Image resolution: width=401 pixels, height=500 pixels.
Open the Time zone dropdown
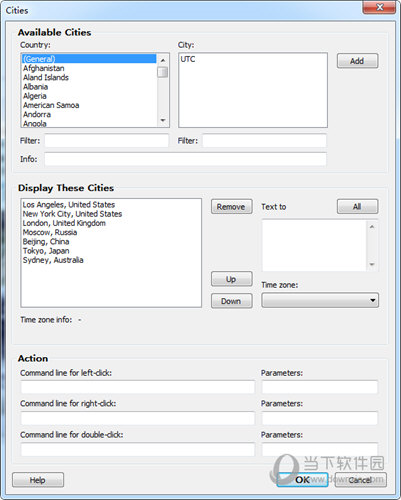coord(320,300)
